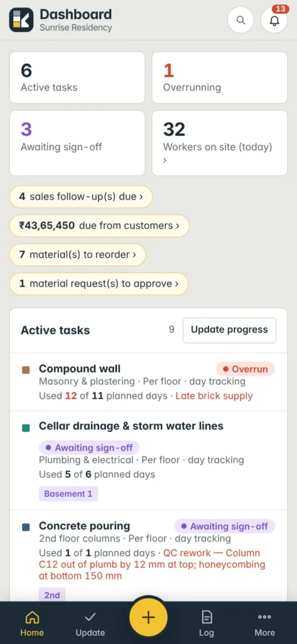Open the More three-dots icon
The image size is (297, 644).
click(264, 617)
